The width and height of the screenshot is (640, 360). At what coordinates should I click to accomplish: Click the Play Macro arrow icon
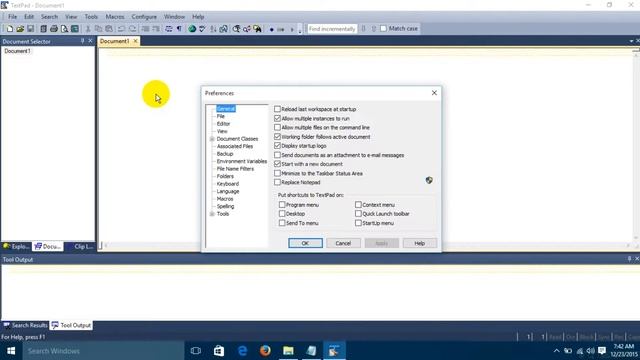[292, 29]
